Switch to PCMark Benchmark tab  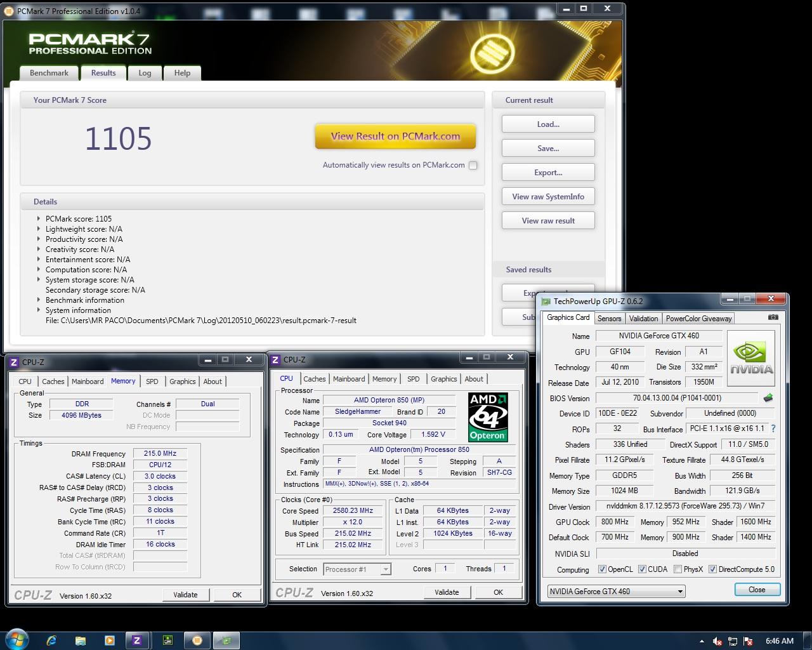point(49,73)
